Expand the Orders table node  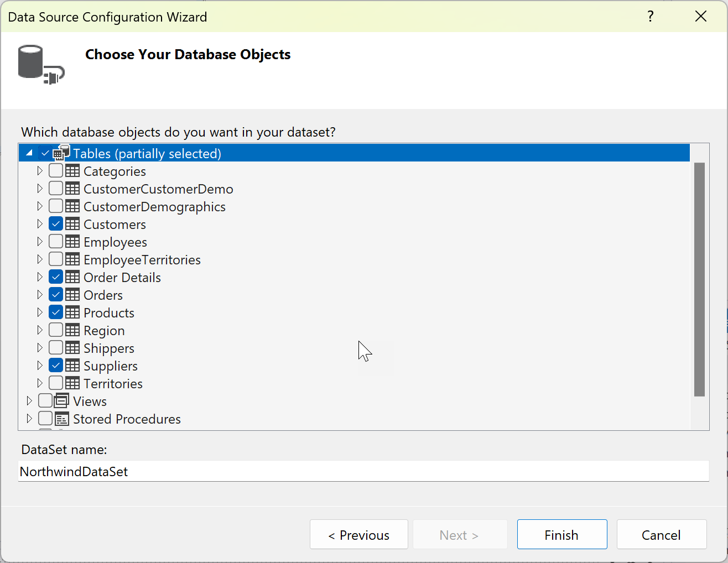tap(39, 294)
